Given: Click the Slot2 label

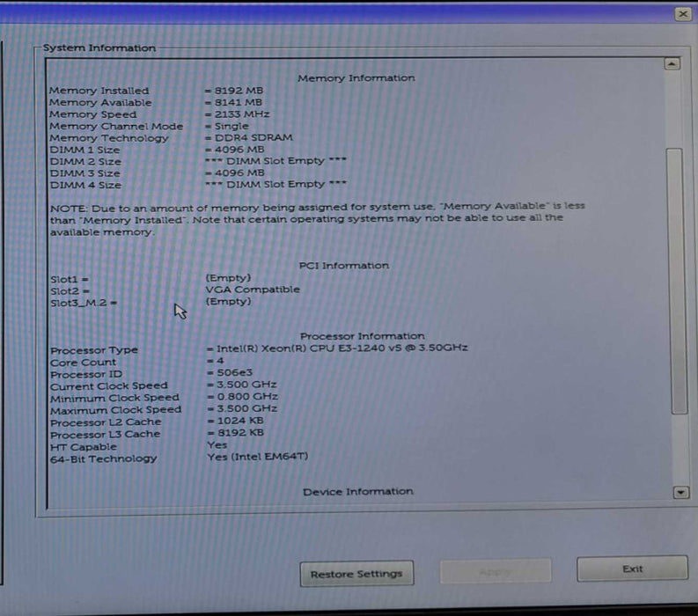Looking at the screenshot, I should [x=70, y=291].
